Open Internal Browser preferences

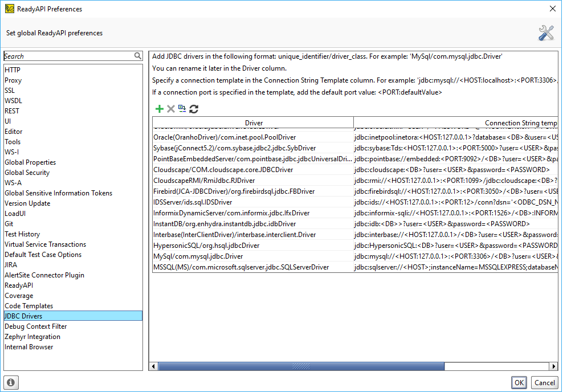74,347
